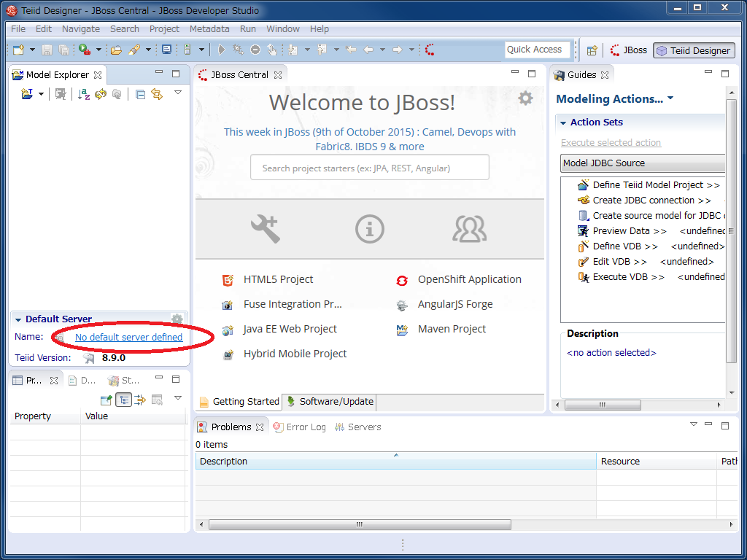The image size is (747, 560).
Task: Click Pin to selection icon in Properties
Action: pos(106,400)
